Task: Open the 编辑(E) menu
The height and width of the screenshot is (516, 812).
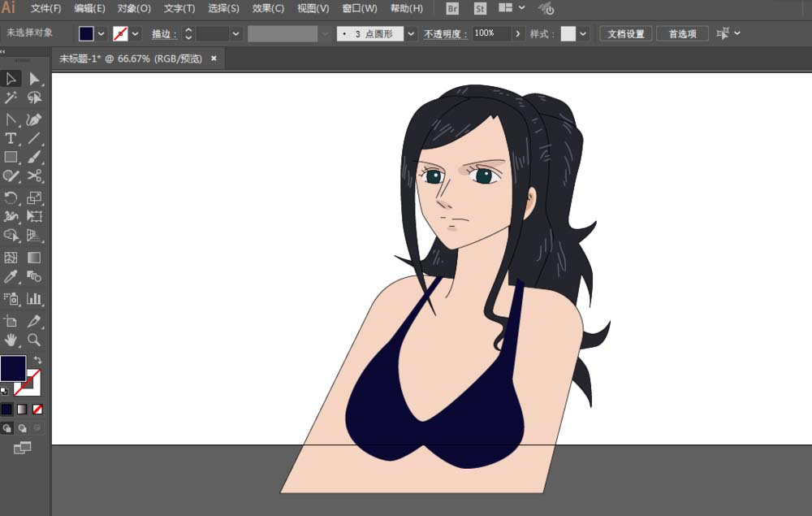Action: pos(89,8)
